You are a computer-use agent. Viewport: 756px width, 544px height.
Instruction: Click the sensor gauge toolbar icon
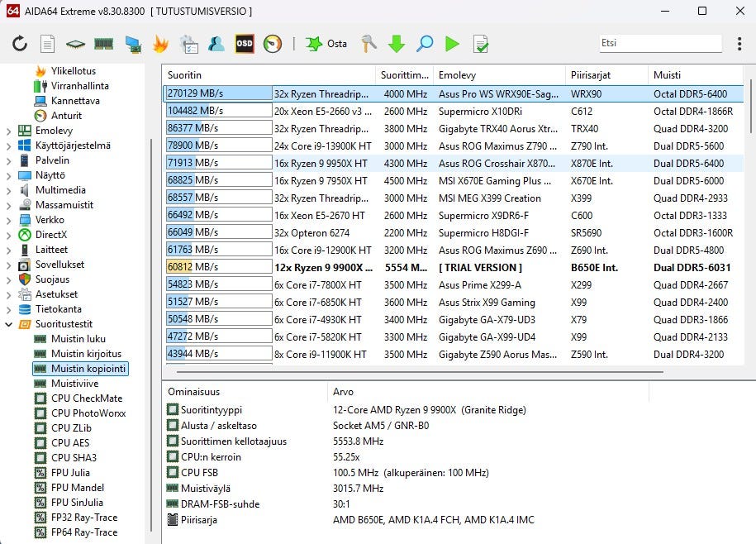pyautogui.click(x=273, y=44)
